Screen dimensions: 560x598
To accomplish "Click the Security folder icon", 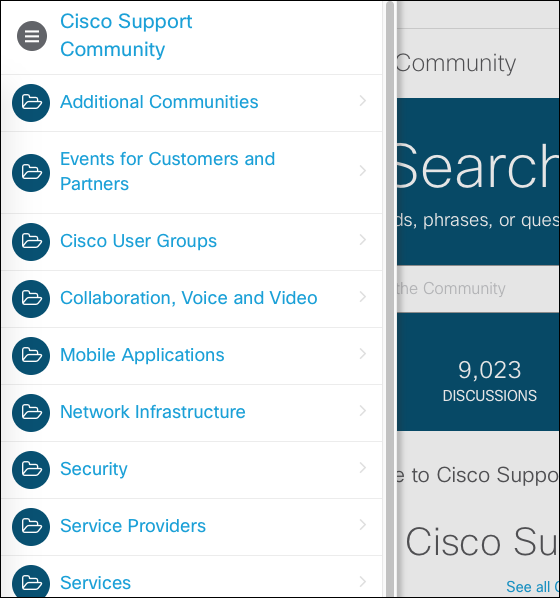I will (31, 470).
